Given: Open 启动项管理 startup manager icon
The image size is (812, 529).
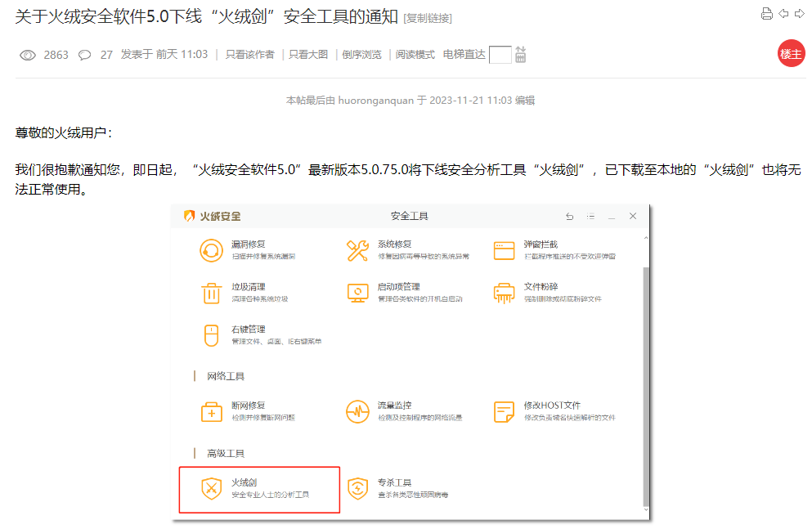Looking at the screenshot, I should [x=357, y=293].
